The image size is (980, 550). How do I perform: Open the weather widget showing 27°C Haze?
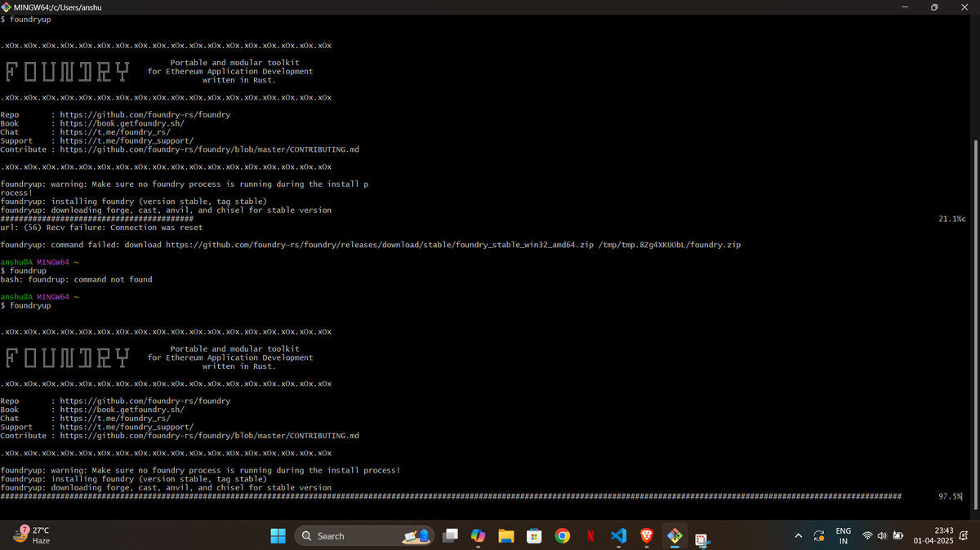click(x=31, y=535)
